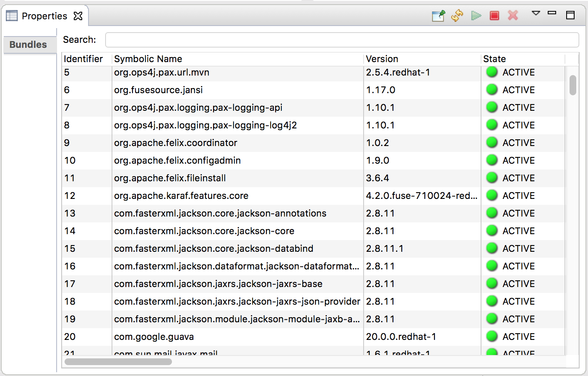588x376 pixels.
Task: Pin the Properties view to current selection
Action: click(438, 16)
